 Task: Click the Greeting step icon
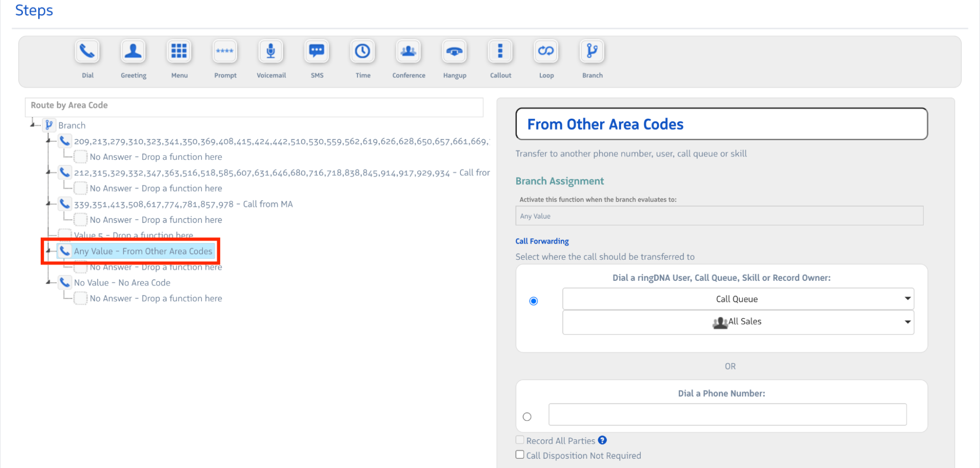point(133,51)
